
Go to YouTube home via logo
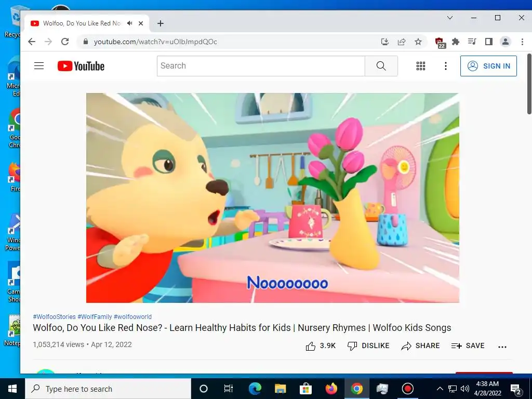pyautogui.click(x=81, y=66)
